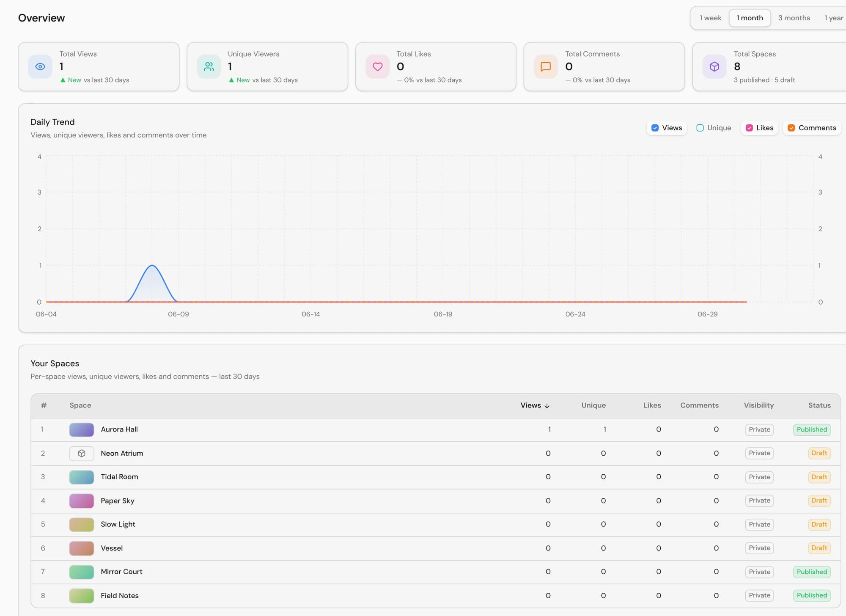Click the Field Notes space name
Screen dimensions: 846x616
coord(120,596)
